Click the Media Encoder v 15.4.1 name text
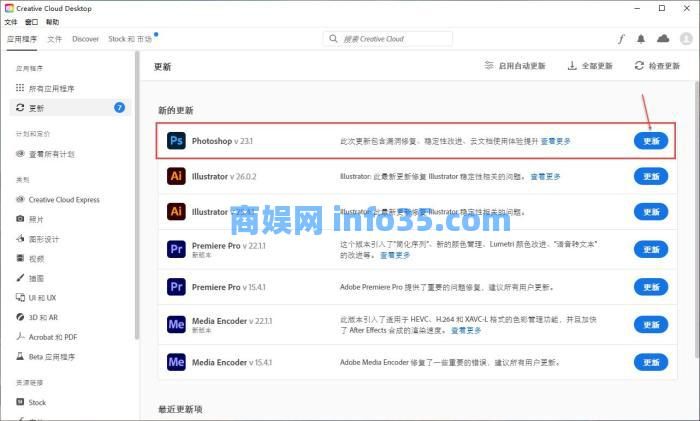Screen dimensions: 700x421 click(x=232, y=362)
